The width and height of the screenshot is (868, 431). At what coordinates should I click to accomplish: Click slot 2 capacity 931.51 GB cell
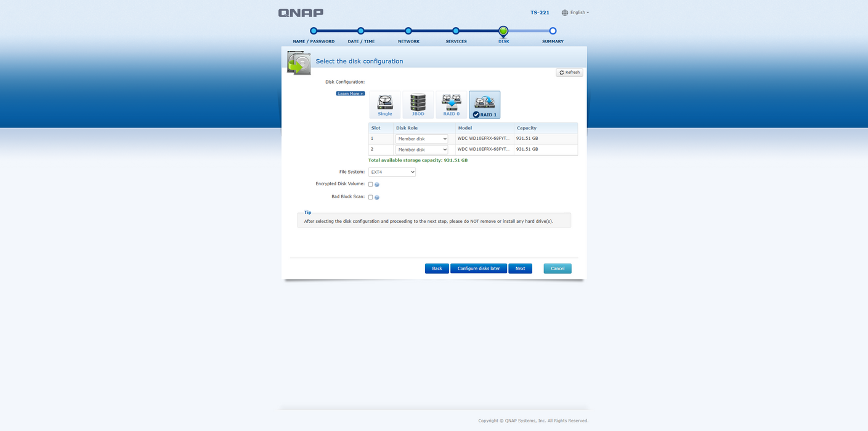546,149
